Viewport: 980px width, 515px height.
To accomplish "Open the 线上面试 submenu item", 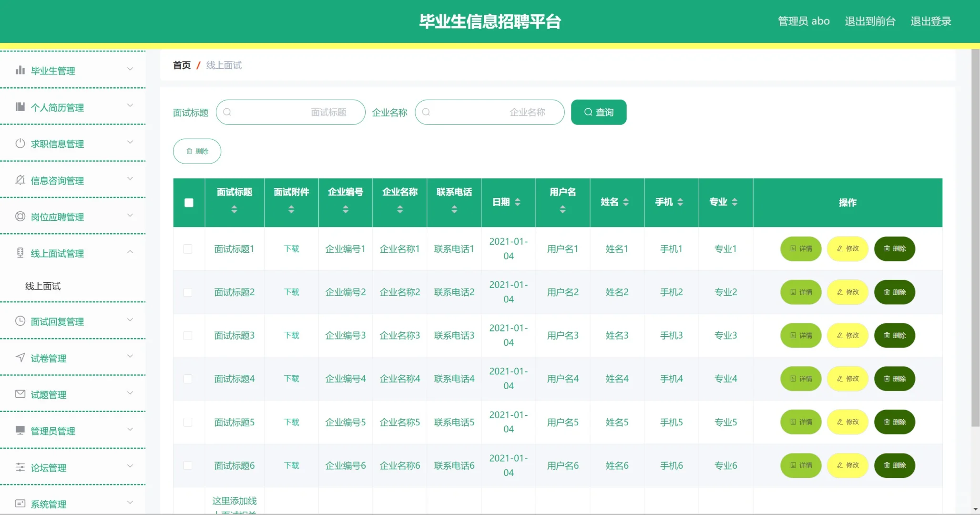I will click(x=42, y=285).
